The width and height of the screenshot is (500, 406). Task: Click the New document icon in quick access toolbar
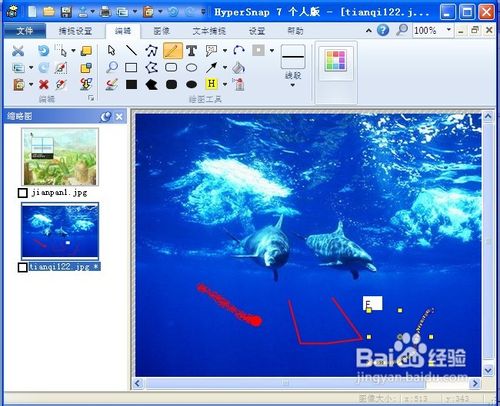coord(32,12)
